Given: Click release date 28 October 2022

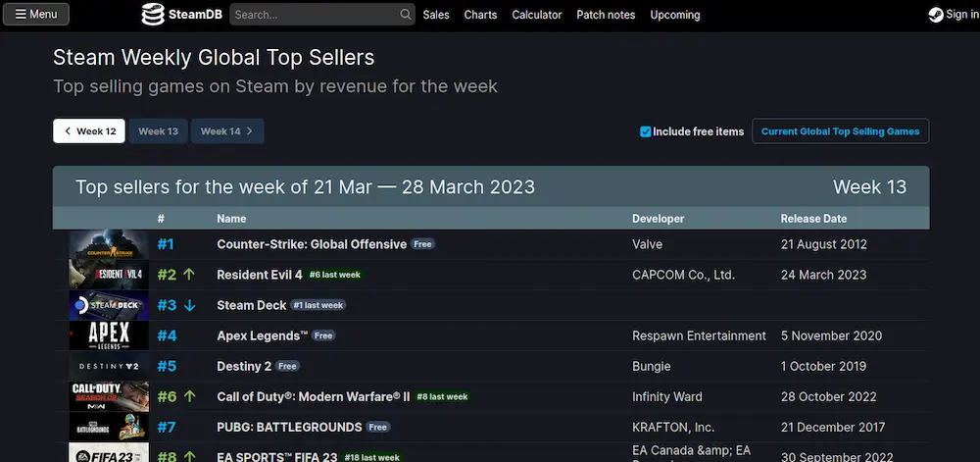Looking at the screenshot, I should click(x=829, y=397).
